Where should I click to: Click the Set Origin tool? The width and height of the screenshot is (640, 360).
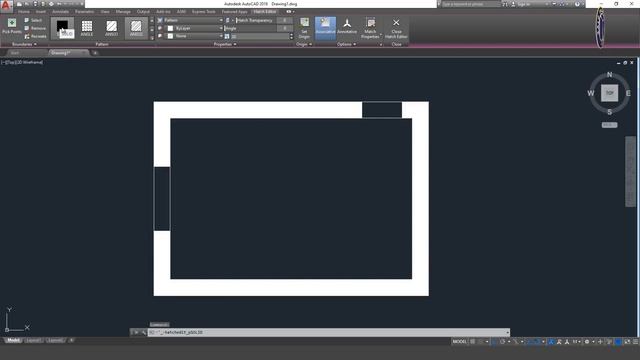click(x=304, y=28)
